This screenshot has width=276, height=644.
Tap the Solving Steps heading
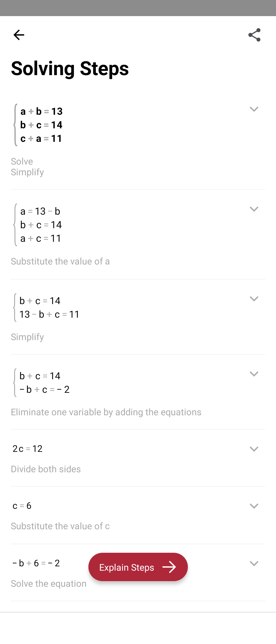[70, 68]
